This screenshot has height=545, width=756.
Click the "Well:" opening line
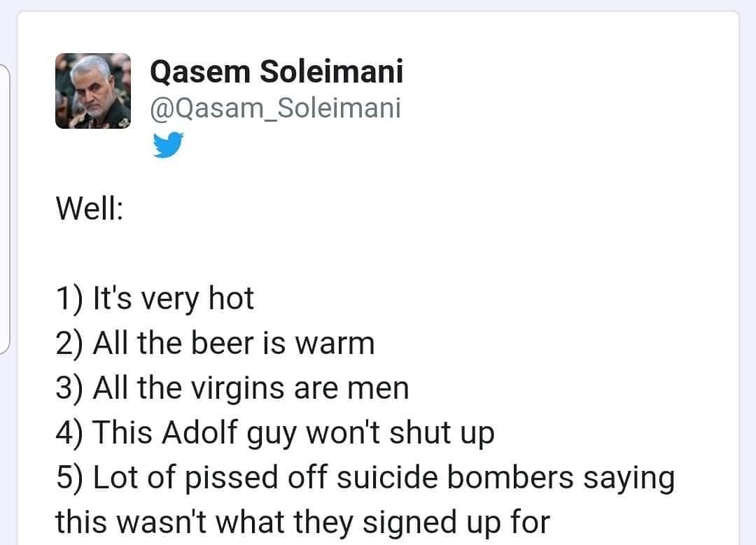coord(90,208)
